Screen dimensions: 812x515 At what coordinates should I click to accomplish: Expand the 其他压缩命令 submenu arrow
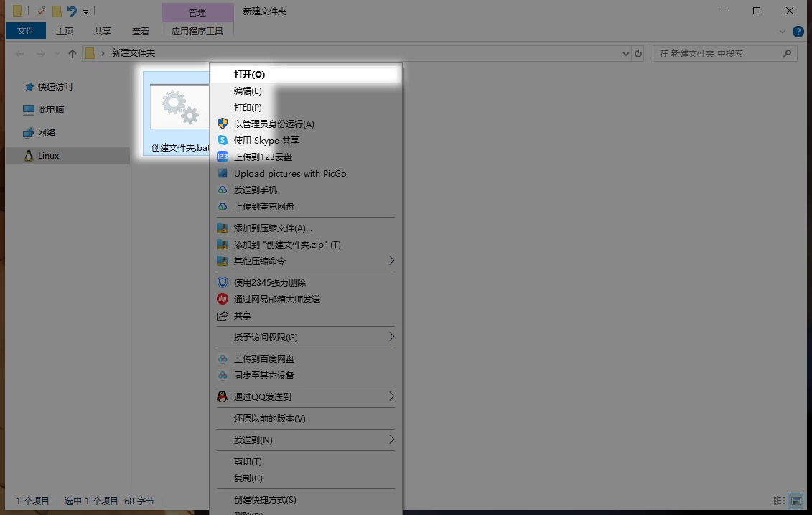(x=391, y=261)
